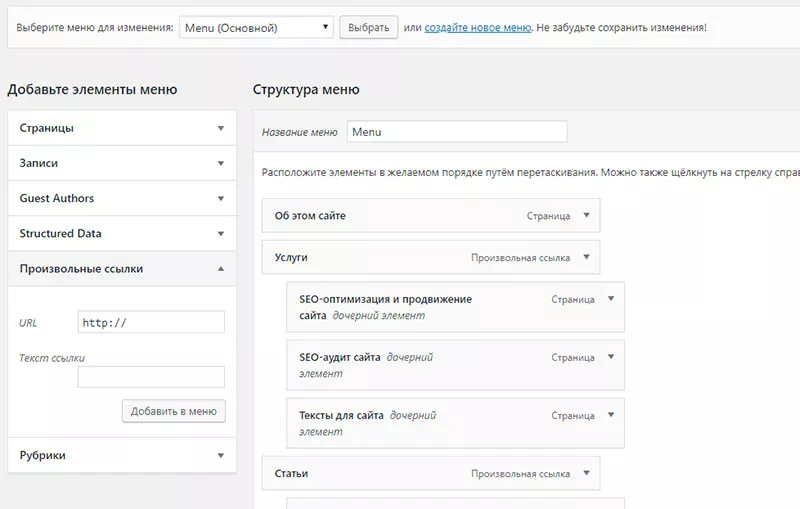Open the создайте новое меню link
The image size is (800, 509).
[478, 28]
